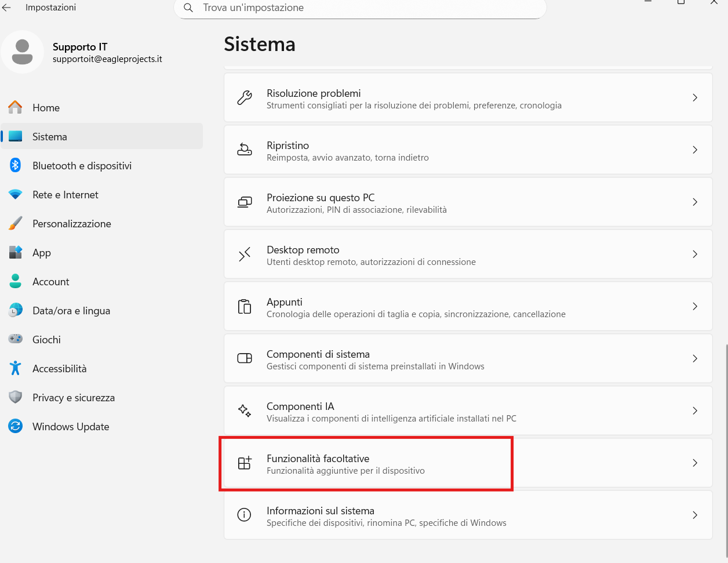Image resolution: width=728 pixels, height=563 pixels.
Task: Click the Ripristino recovery icon
Action: pyautogui.click(x=245, y=150)
